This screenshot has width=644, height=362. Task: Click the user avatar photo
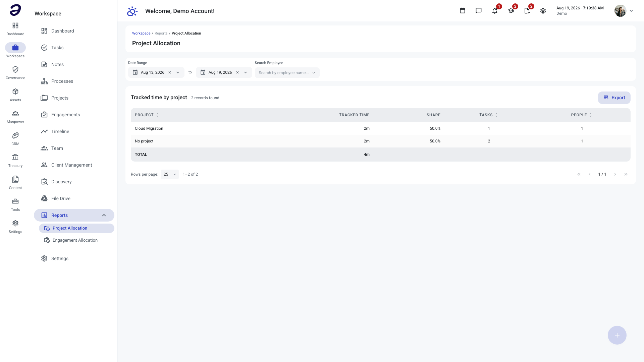click(x=620, y=11)
